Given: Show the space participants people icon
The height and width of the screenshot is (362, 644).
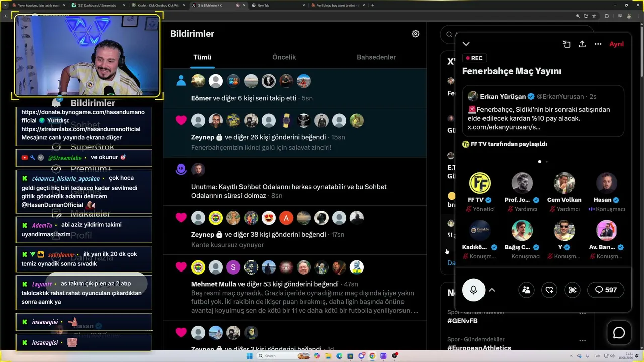Looking at the screenshot, I should click(x=526, y=290).
